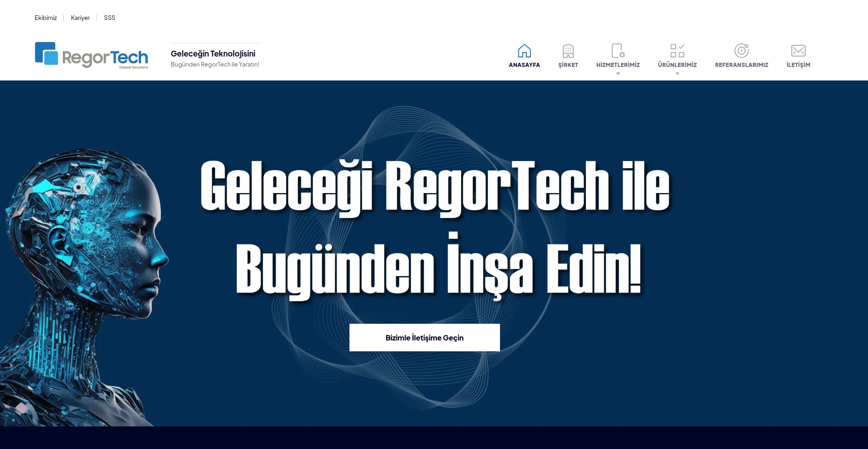868x449 pixels.
Task: Click the Bizimle İletişime Geçin button
Action: coord(424,337)
